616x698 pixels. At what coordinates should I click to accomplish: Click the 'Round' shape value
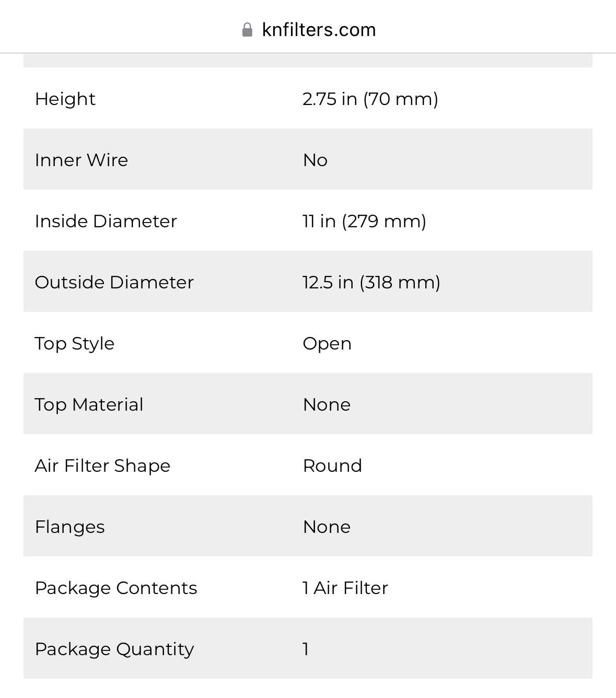tap(333, 466)
